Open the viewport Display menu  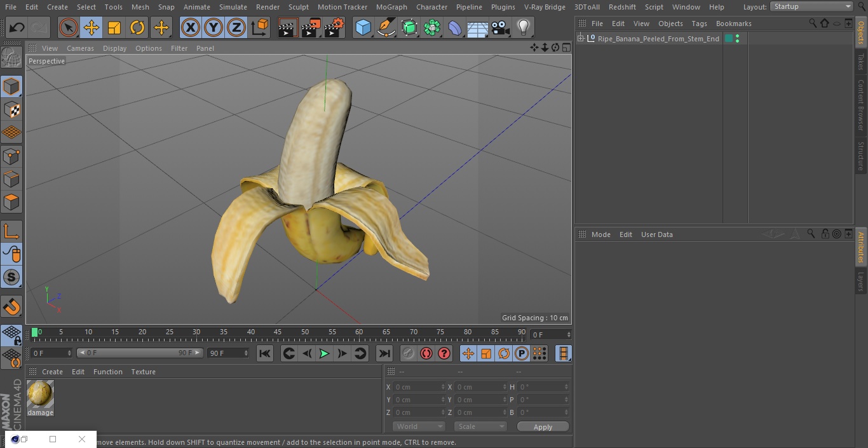(x=114, y=48)
